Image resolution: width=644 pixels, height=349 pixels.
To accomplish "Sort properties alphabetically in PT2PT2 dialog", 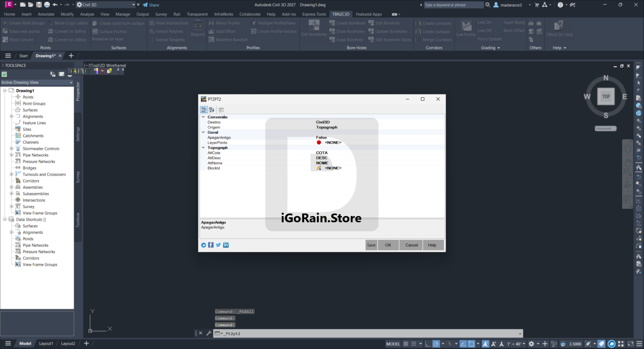I will (212, 110).
